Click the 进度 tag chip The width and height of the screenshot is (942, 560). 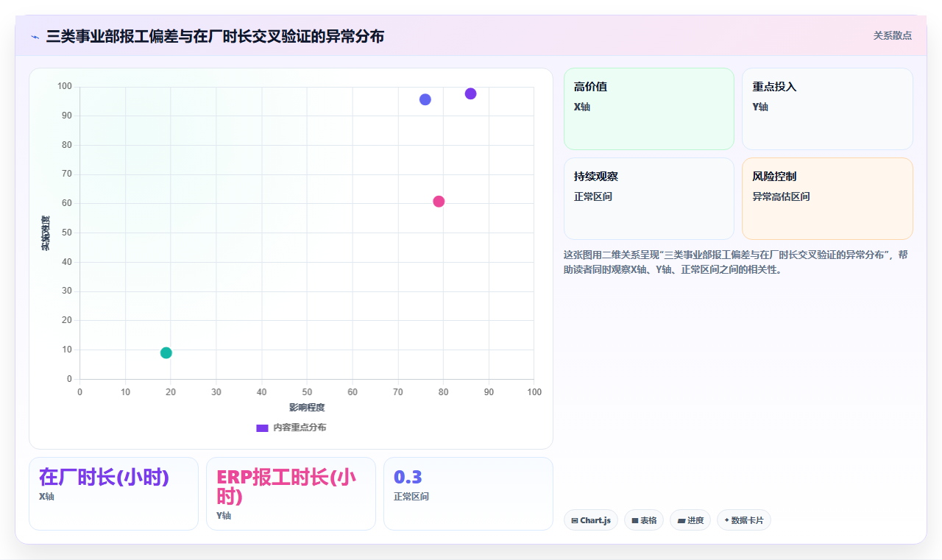[690, 520]
